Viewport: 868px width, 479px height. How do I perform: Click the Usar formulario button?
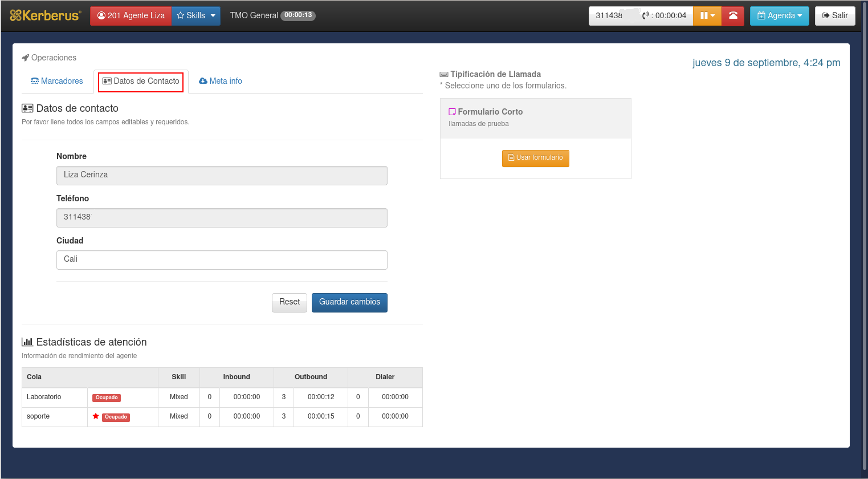[535, 158]
